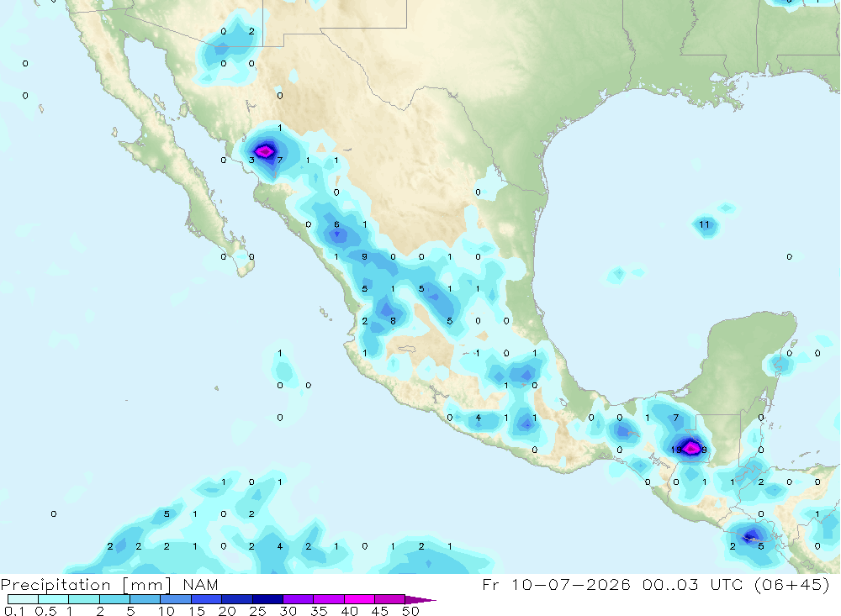Screen dimensions: 841x616
Task: Click the forecast date 'Fr 10-07-2026' text
Action: (x=556, y=584)
